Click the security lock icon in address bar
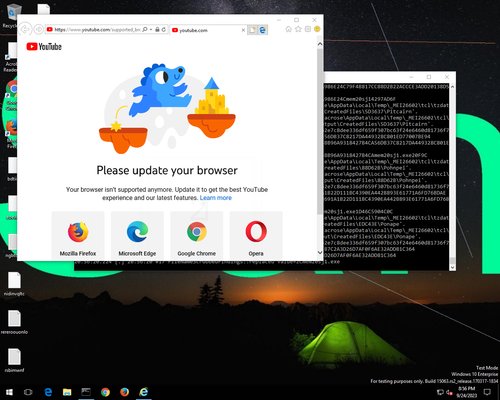500x400 pixels. coord(157,29)
